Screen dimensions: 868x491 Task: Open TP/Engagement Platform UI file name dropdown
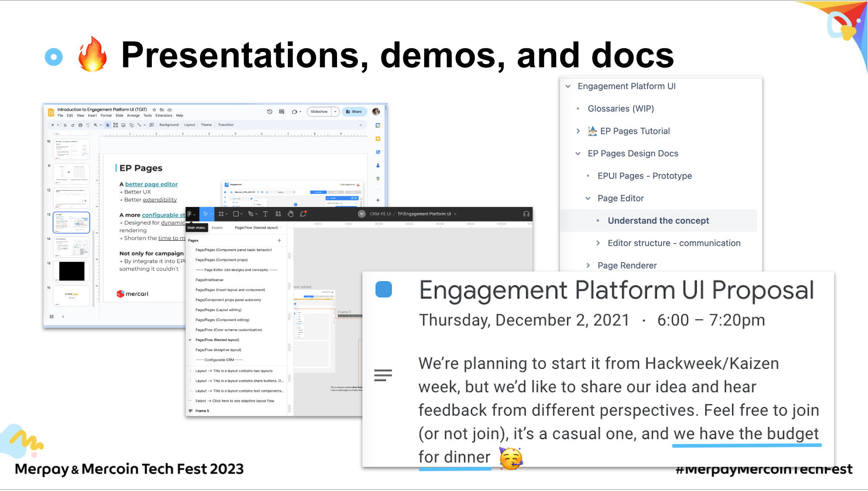[455, 214]
